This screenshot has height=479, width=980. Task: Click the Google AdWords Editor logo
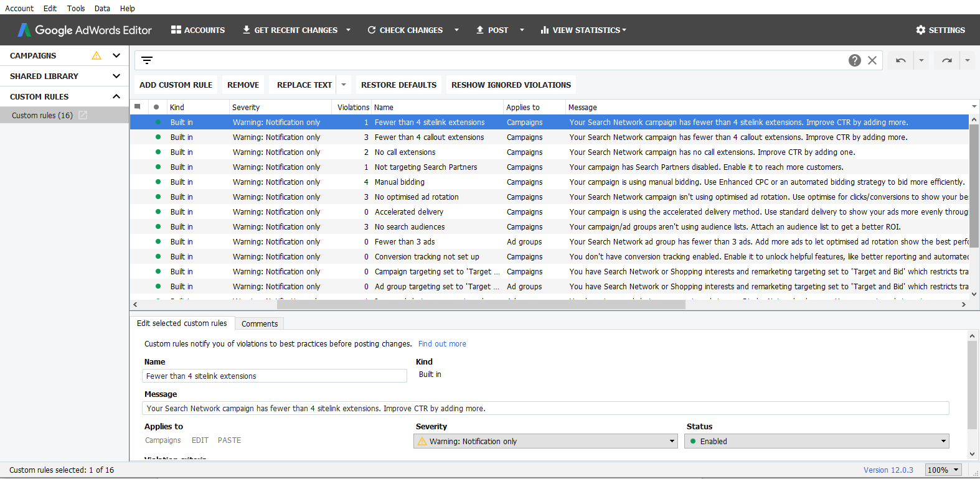(84, 30)
